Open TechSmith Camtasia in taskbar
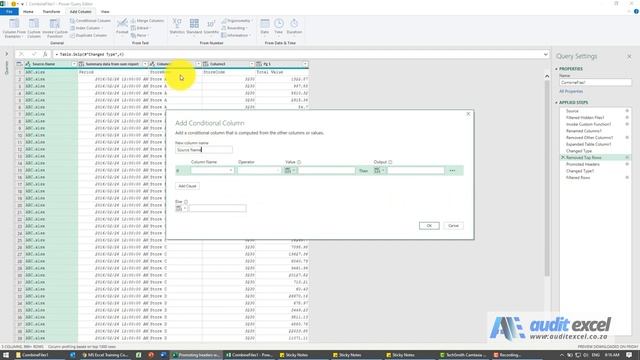640x360 pixels. click(463, 355)
